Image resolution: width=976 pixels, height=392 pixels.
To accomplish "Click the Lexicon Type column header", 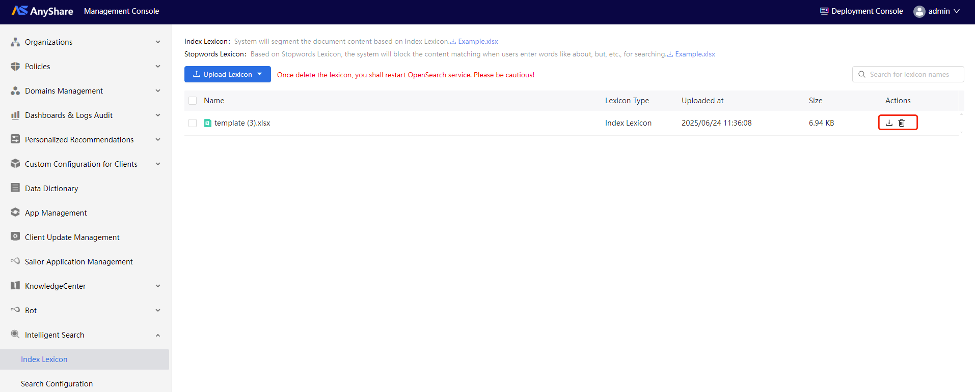I will tap(627, 100).
